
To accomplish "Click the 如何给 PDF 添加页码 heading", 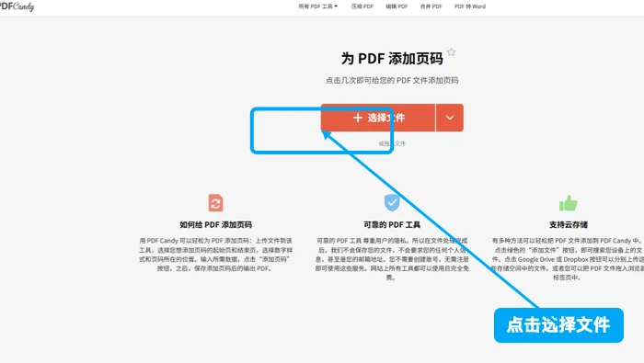I will tap(215, 225).
